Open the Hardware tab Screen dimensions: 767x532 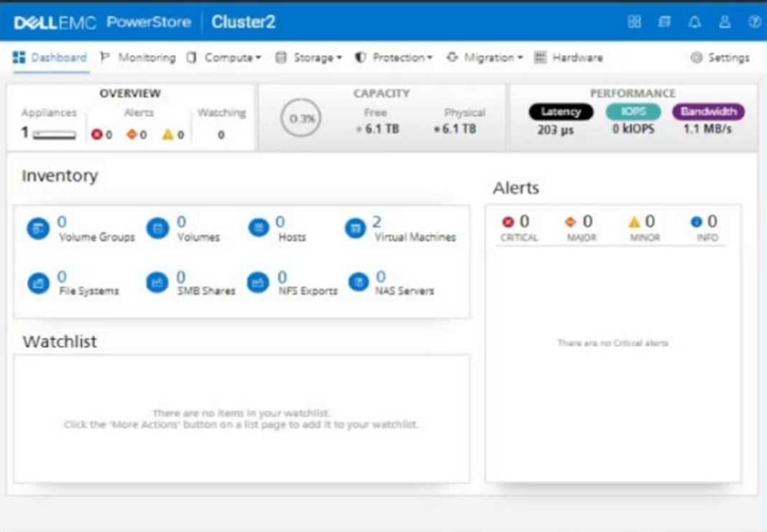pos(569,57)
